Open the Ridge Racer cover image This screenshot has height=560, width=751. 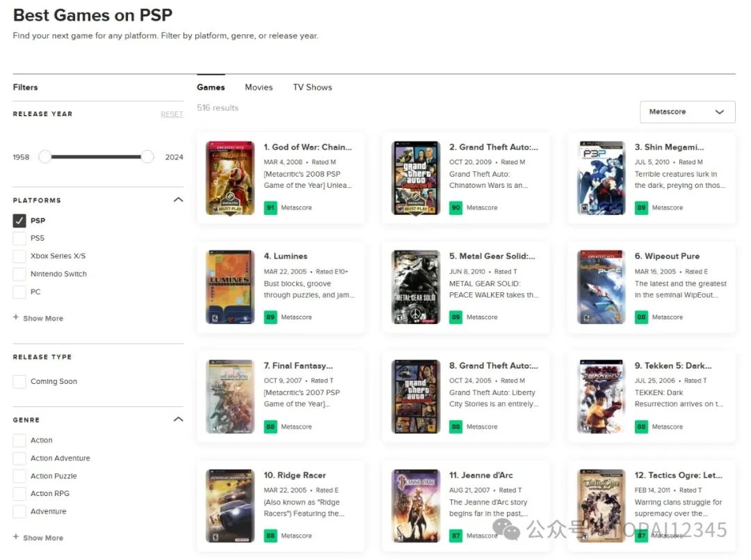pos(230,506)
